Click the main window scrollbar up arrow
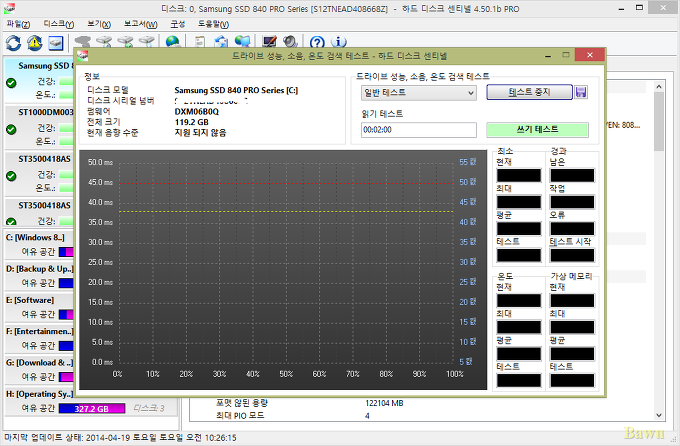 coord(659,86)
